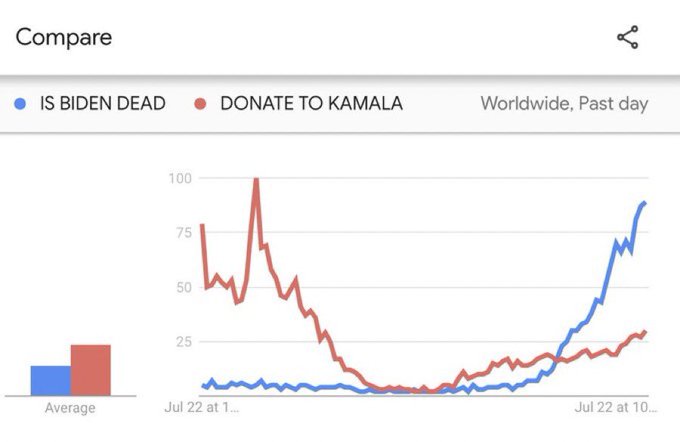Click the 50 axis label
The height and width of the screenshot is (442, 680).
pyautogui.click(x=183, y=287)
